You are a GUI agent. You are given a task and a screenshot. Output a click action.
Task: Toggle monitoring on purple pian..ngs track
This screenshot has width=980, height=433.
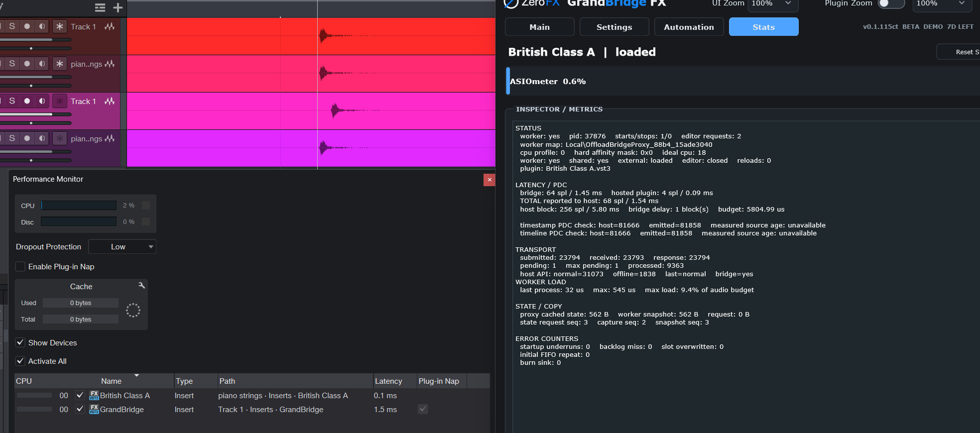pos(42,138)
